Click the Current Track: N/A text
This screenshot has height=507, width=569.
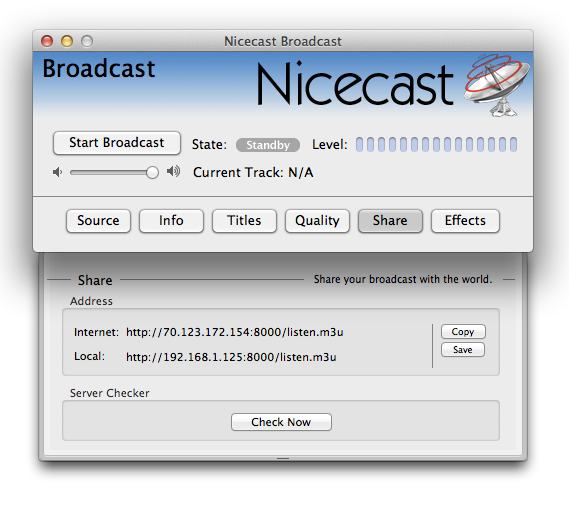pos(253,172)
